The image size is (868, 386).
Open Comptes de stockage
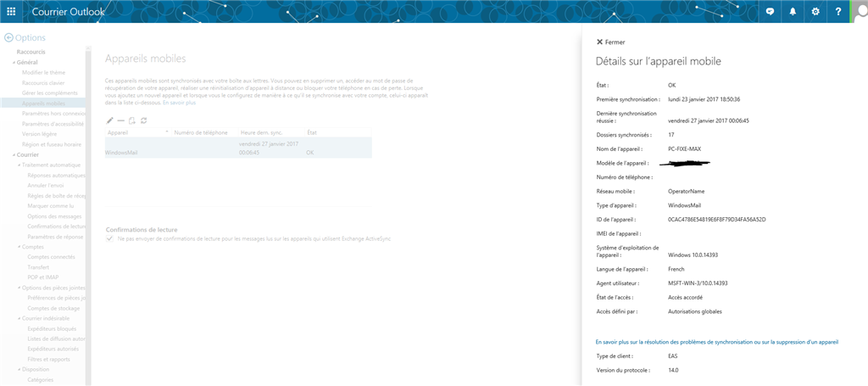(x=53, y=308)
